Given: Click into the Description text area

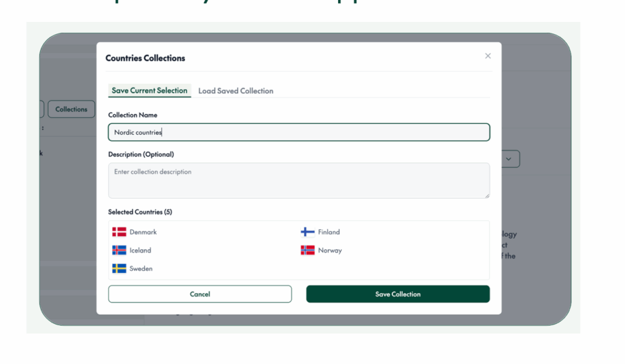Looking at the screenshot, I should point(299,180).
